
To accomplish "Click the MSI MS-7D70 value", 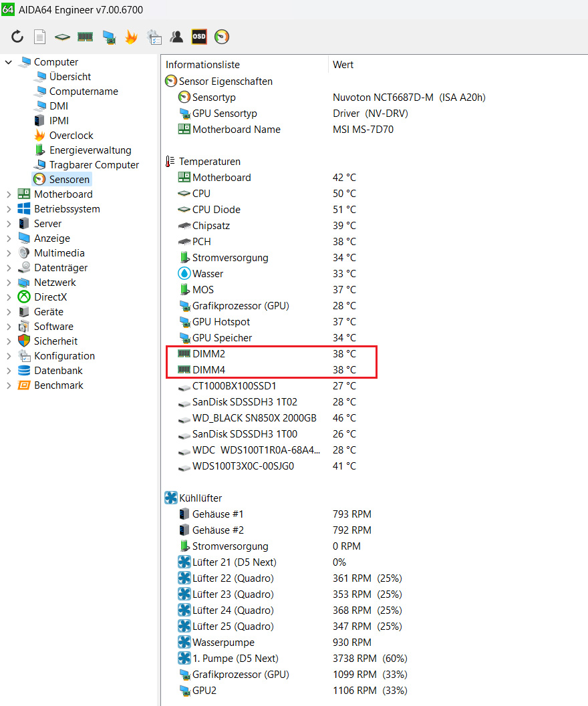I will point(363,130).
